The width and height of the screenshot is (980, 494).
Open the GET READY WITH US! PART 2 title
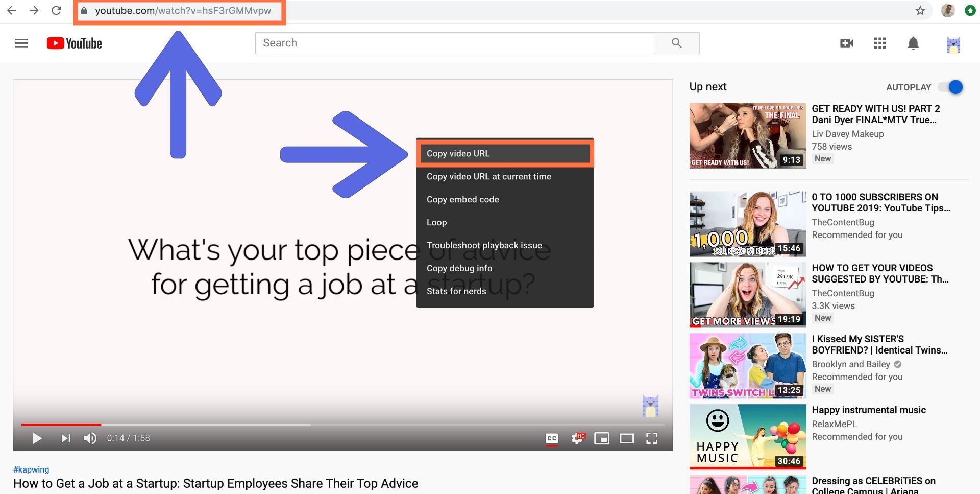click(x=876, y=114)
